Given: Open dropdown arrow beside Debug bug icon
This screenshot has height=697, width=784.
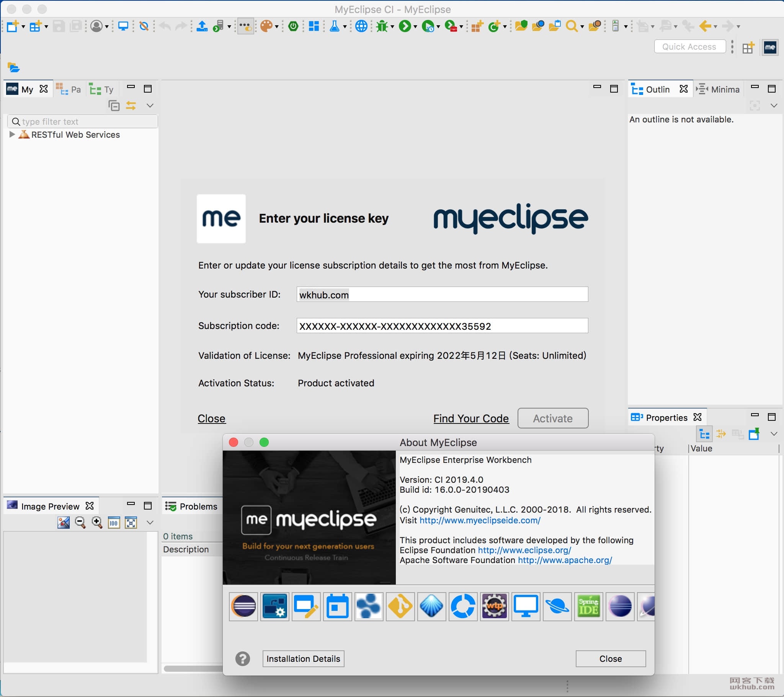Looking at the screenshot, I should click(392, 27).
